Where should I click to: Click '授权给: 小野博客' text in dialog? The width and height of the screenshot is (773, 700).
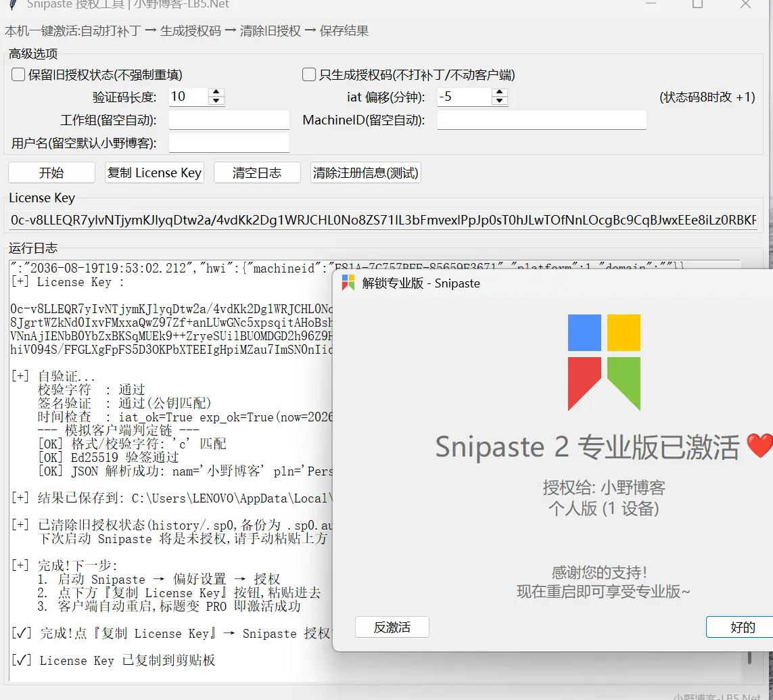coord(604,488)
